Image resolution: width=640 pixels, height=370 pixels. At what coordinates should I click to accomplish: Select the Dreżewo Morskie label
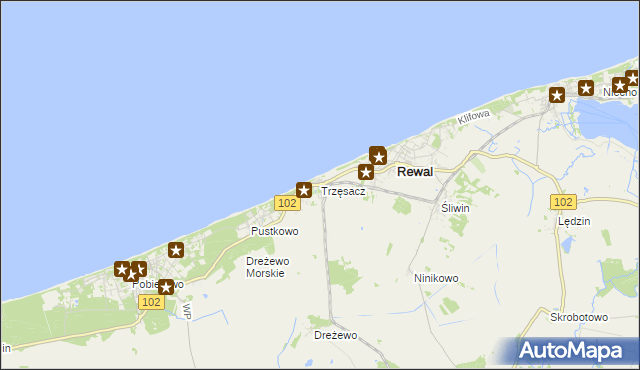click(268, 267)
